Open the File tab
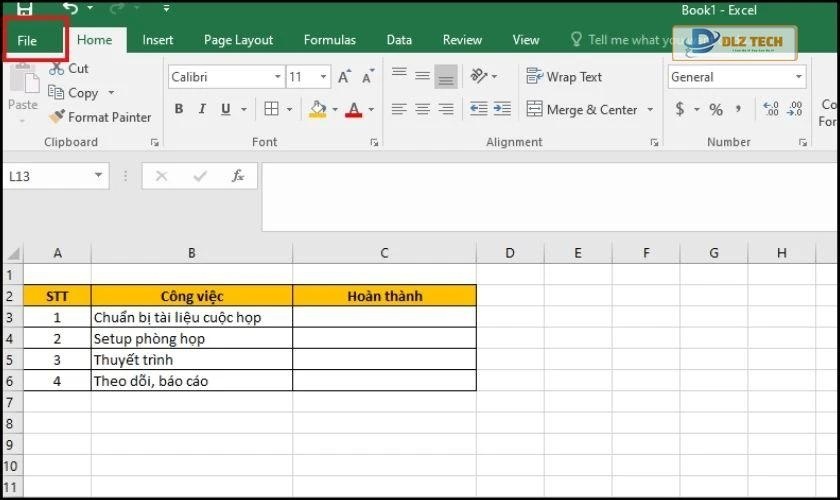The height and width of the screenshot is (500, 840). click(27, 41)
